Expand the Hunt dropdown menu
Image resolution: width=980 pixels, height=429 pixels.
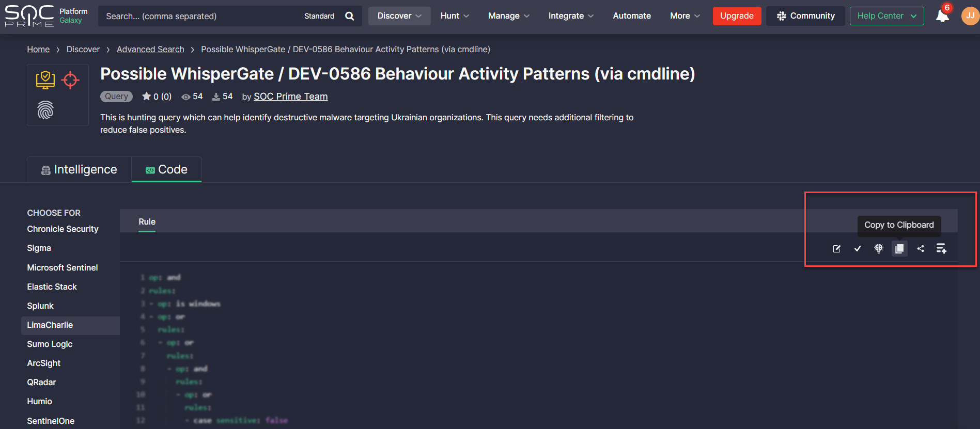pos(455,16)
